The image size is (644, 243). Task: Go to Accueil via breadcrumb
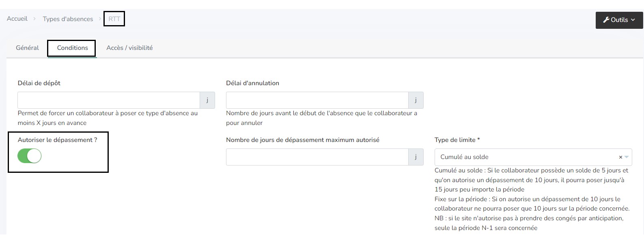pyautogui.click(x=17, y=19)
